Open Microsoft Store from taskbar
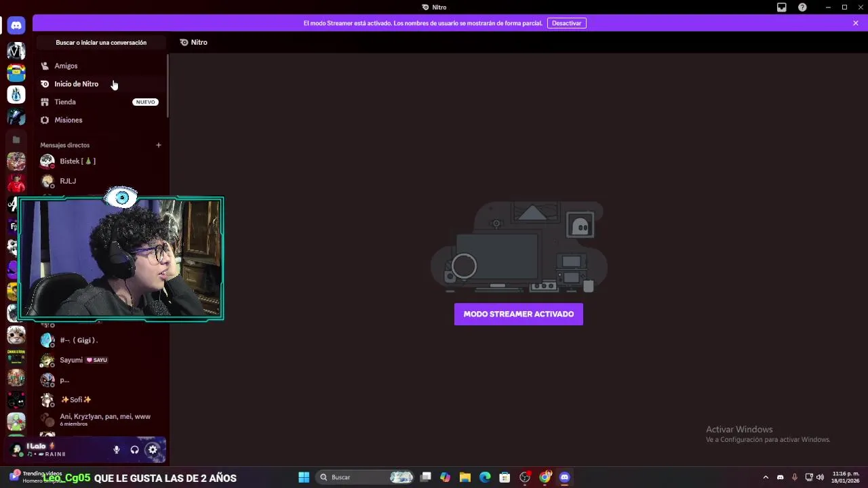Image resolution: width=868 pixels, height=488 pixels. click(505, 477)
